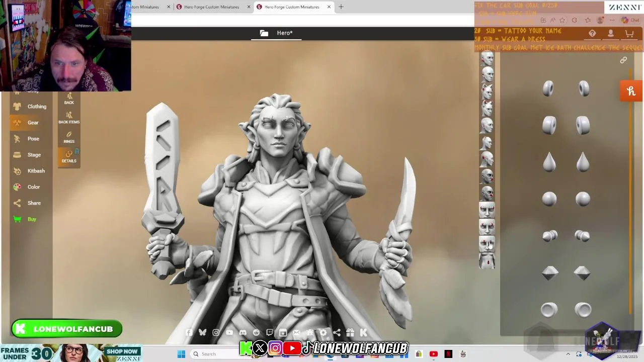Open the Twitch icon in footer bar
Image resolution: width=644 pixels, height=362 pixels.
click(x=270, y=332)
